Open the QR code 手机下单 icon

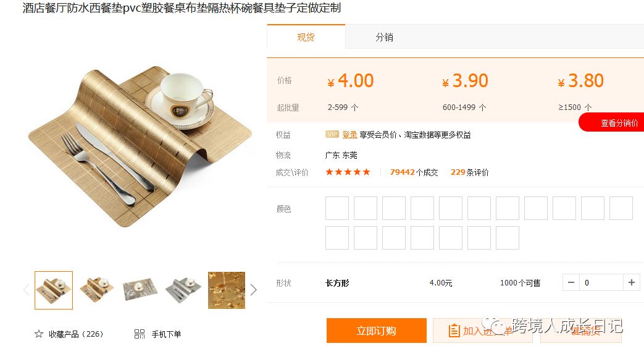(x=140, y=334)
